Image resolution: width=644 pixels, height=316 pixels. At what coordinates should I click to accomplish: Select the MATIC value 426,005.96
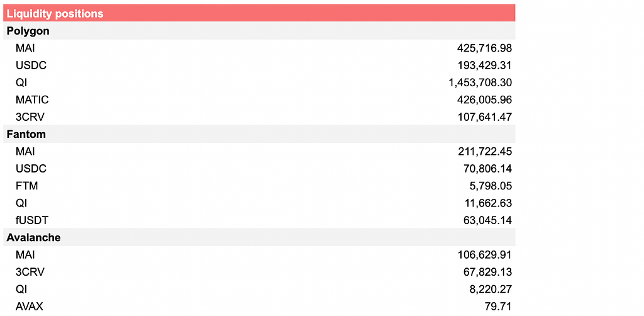484,100
